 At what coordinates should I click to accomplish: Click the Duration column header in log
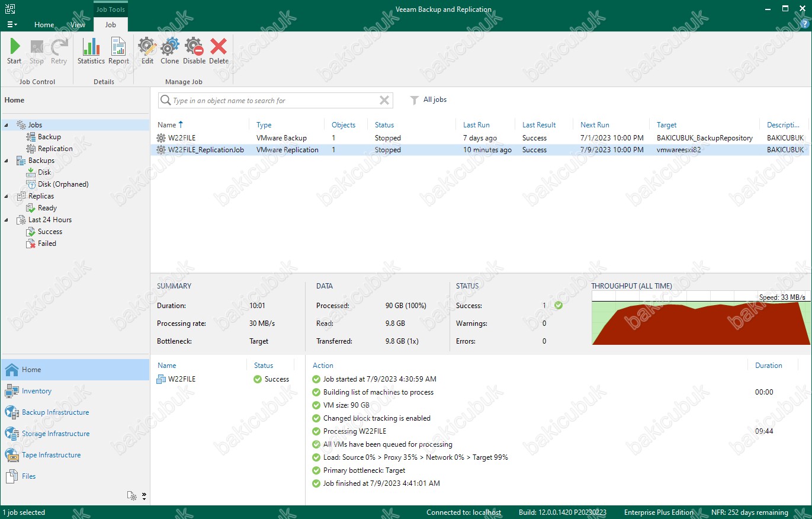(x=769, y=366)
